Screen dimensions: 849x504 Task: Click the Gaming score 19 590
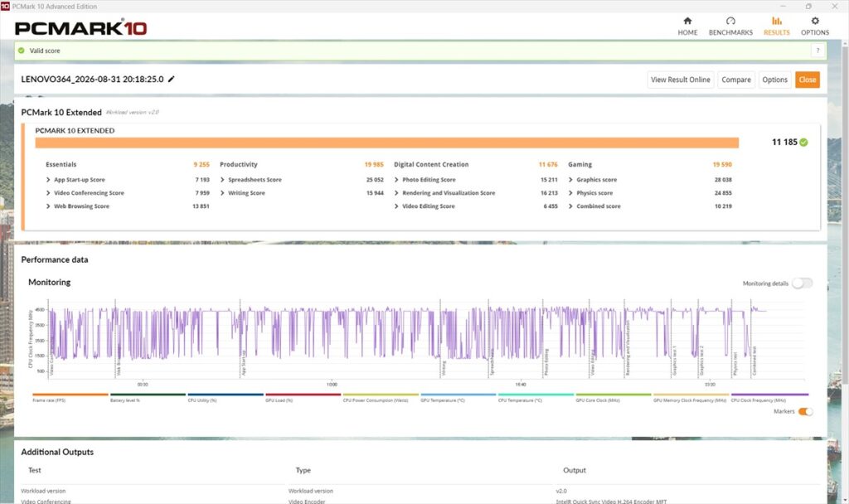[722, 165]
